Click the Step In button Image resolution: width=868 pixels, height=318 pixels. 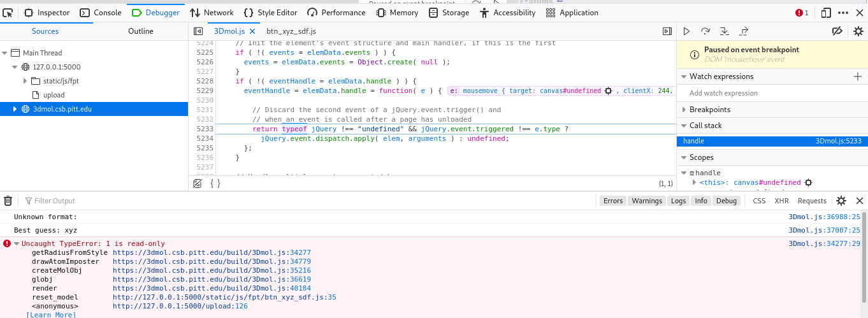[725, 31]
